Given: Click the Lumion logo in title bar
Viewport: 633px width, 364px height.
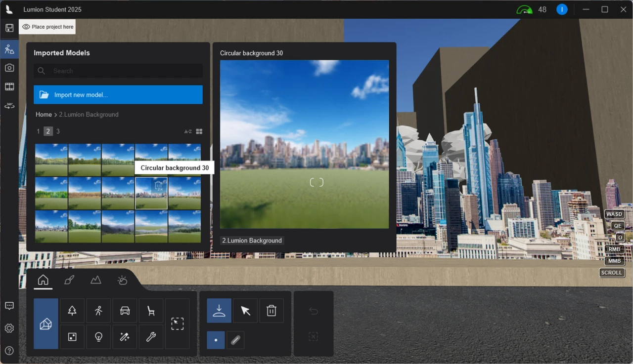Looking at the screenshot, I should (x=9, y=9).
